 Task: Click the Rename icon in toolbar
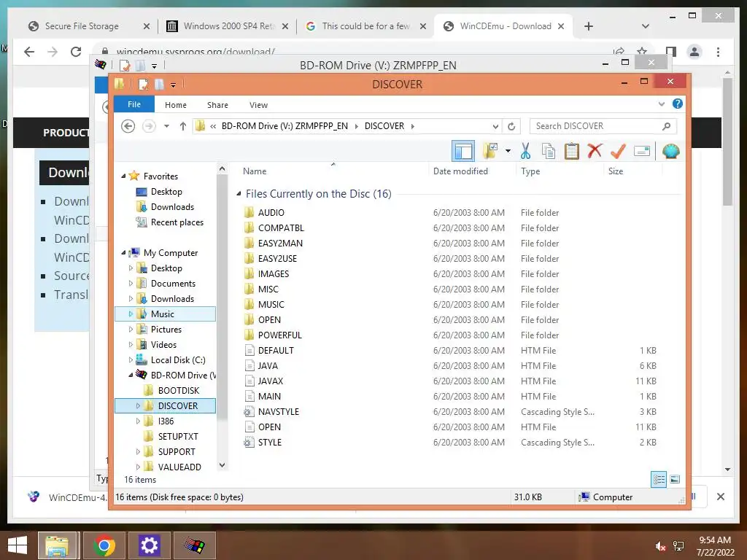pos(642,152)
